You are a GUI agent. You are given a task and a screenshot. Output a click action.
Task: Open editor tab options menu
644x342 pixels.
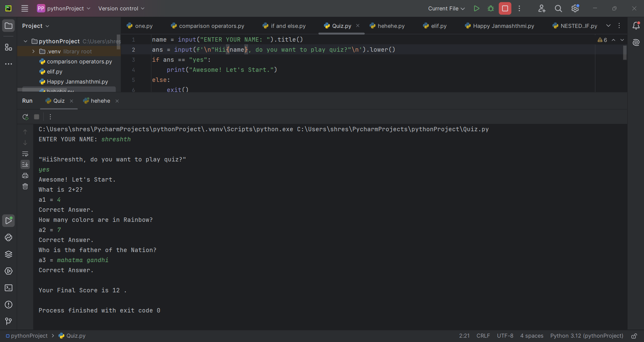click(x=619, y=26)
